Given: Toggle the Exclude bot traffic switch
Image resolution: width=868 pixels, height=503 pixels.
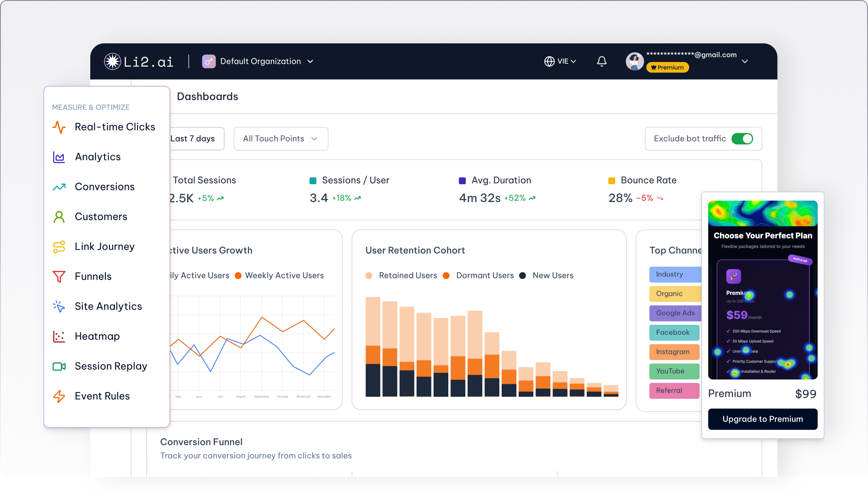Looking at the screenshot, I should click(742, 139).
